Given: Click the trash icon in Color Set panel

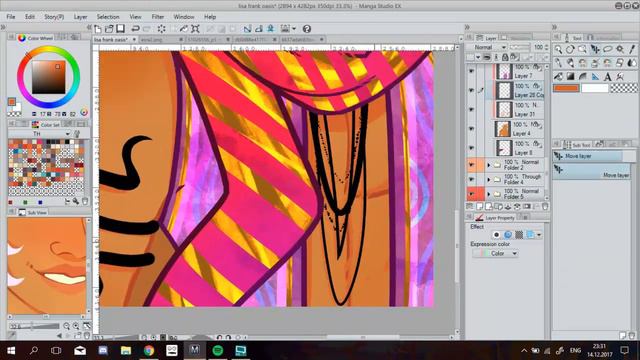Looking at the screenshot, I should click(85, 201).
